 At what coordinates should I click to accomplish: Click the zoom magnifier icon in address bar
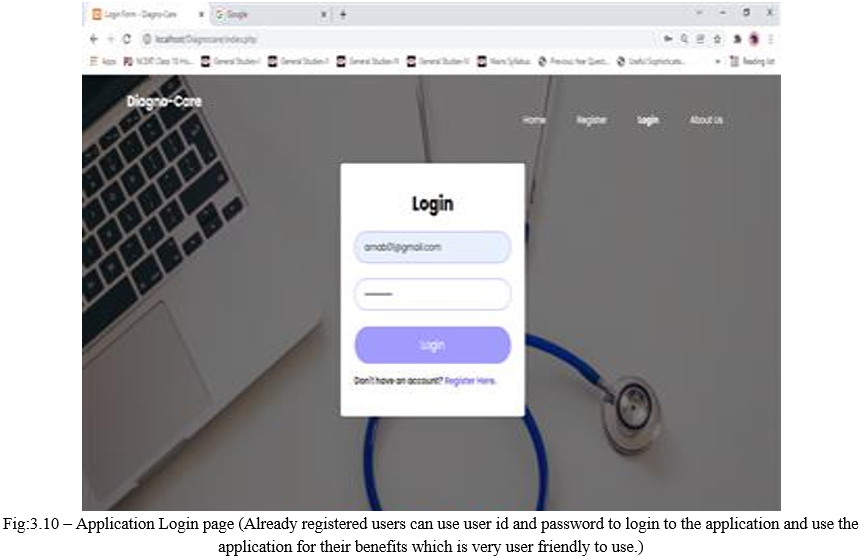pyautogui.click(x=685, y=39)
